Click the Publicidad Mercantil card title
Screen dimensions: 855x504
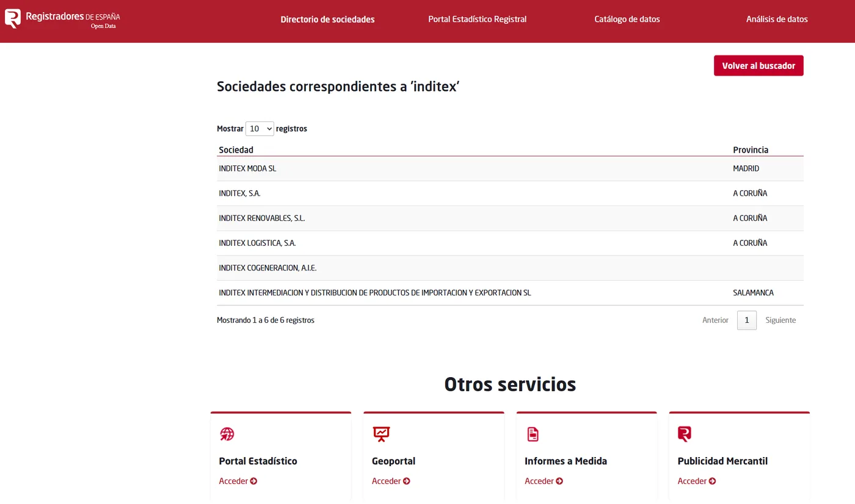tap(722, 461)
